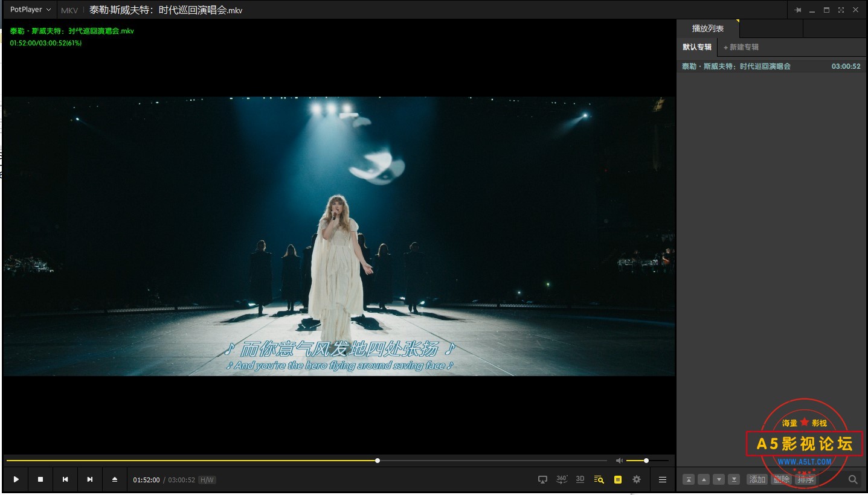Click the seek bar position handle
Image resolution: width=868 pixels, height=495 pixels.
tap(378, 461)
